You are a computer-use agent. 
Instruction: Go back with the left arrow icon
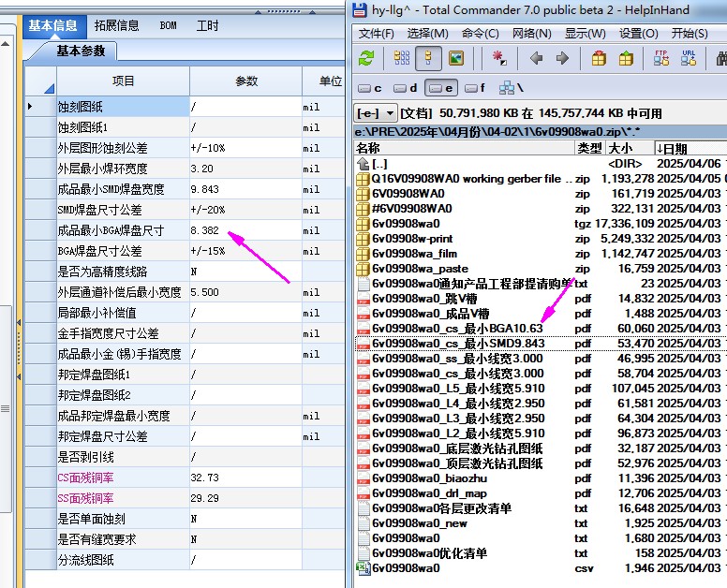point(536,58)
